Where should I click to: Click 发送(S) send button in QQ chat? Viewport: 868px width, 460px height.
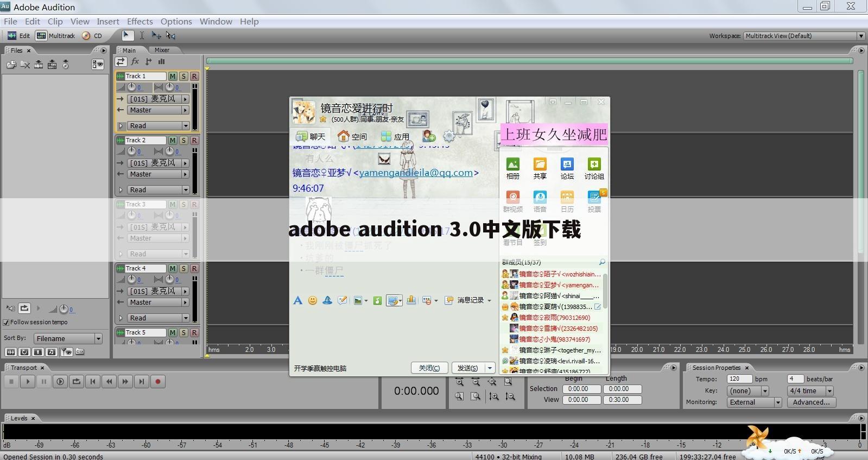point(468,368)
